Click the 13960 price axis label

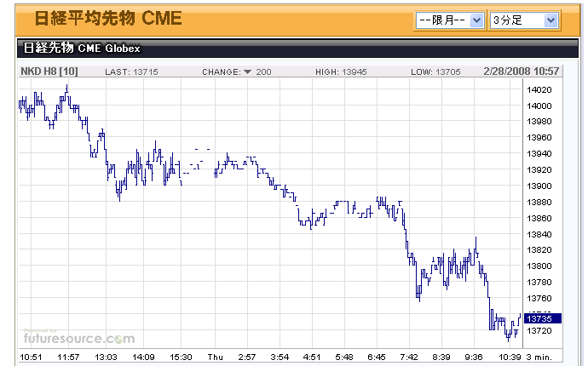(x=539, y=138)
